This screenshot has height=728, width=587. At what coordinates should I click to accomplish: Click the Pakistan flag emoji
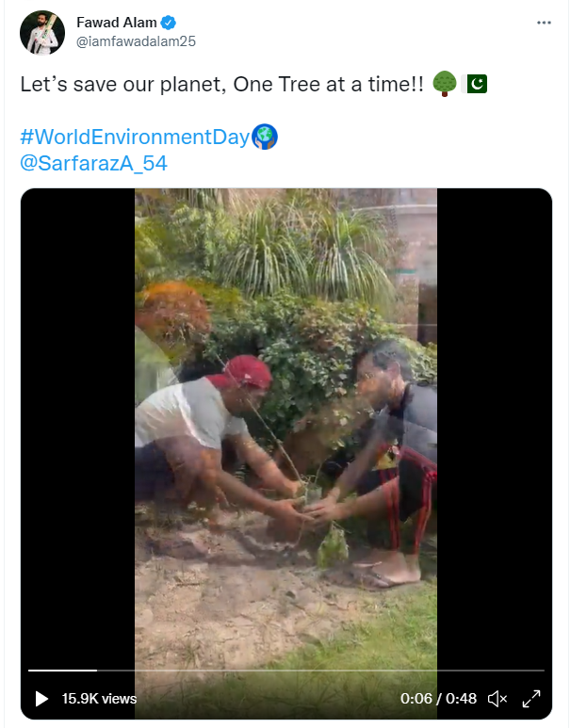point(477,85)
